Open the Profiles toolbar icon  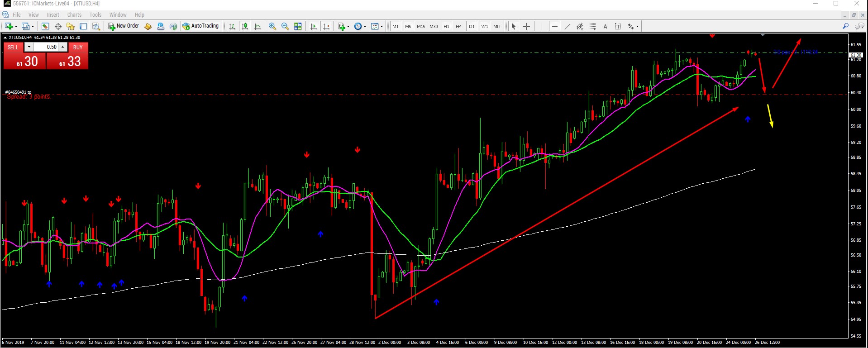pos(25,26)
